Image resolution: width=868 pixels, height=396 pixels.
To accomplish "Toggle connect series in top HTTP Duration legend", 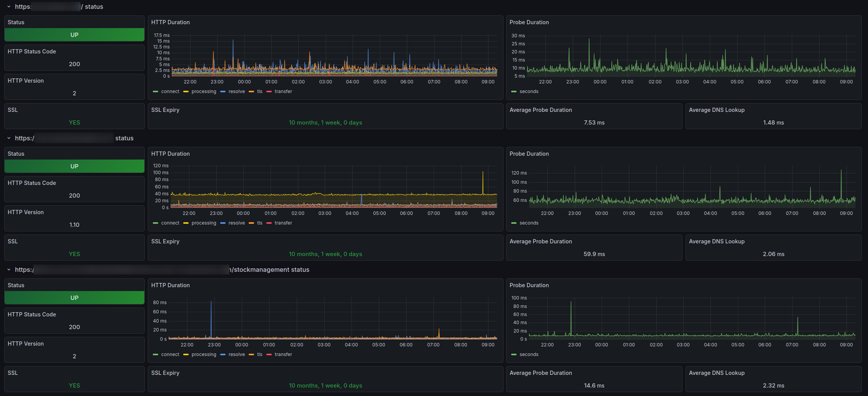I will [170, 92].
